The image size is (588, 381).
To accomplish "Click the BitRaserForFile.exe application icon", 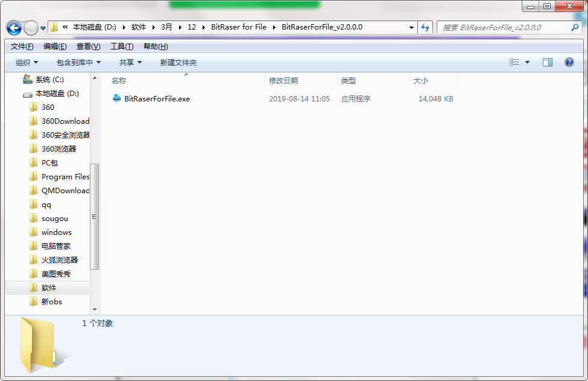I will click(x=116, y=99).
